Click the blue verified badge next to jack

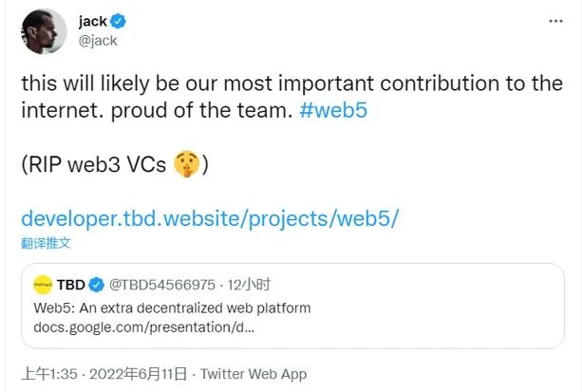119,22
